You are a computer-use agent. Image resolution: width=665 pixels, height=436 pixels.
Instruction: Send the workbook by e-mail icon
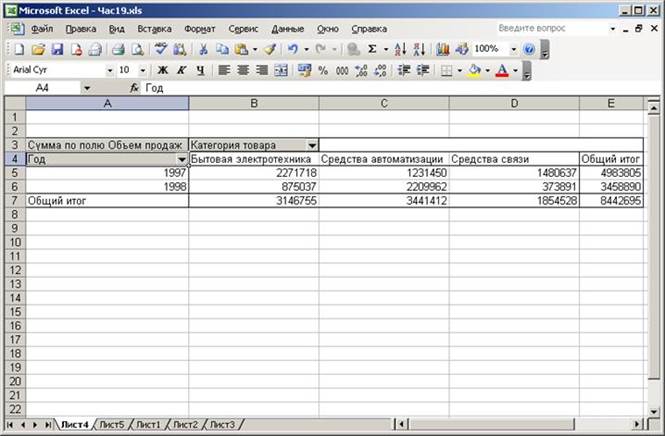pyautogui.click(x=95, y=49)
